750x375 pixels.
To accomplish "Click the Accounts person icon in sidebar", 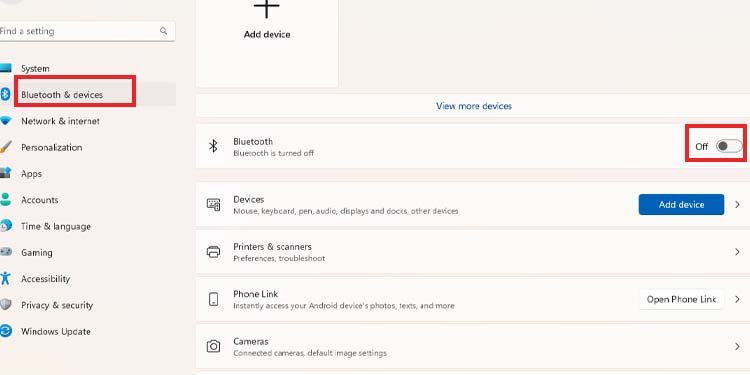I will click(x=5, y=199).
